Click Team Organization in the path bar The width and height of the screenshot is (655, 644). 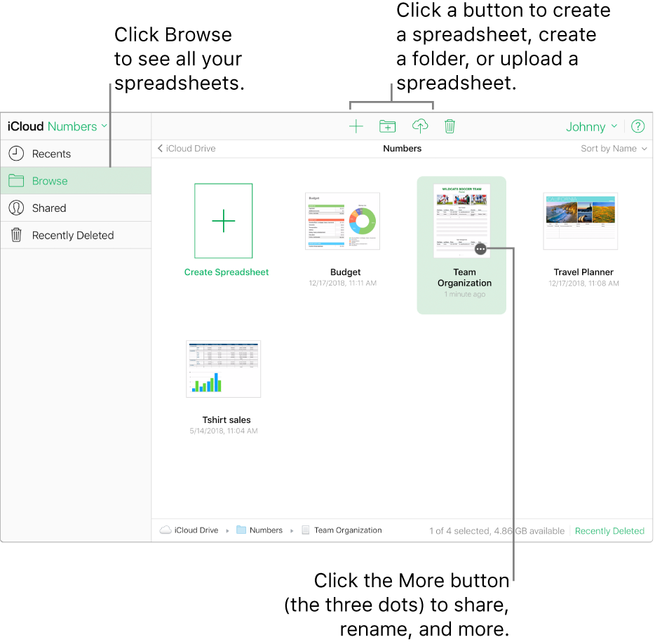348,530
